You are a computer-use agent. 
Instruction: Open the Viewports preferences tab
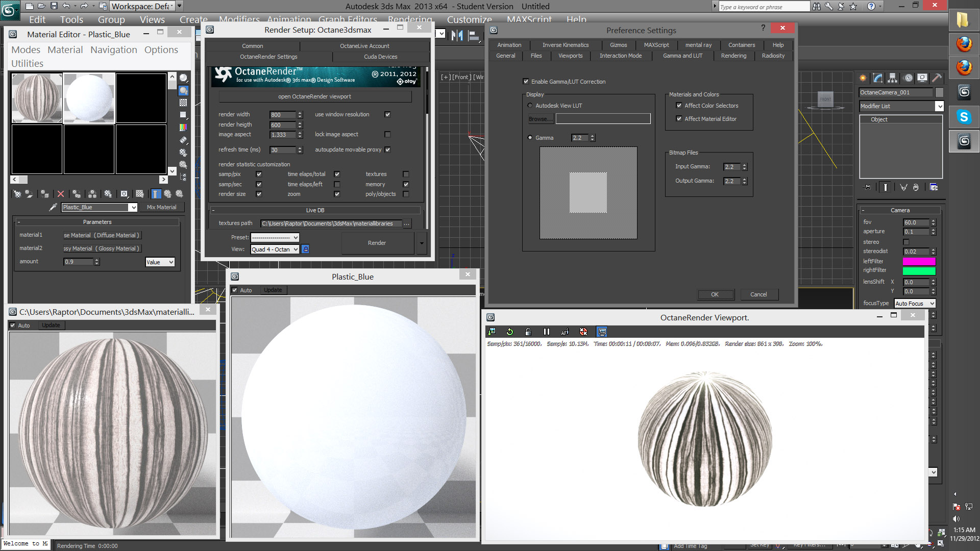[570, 56]
